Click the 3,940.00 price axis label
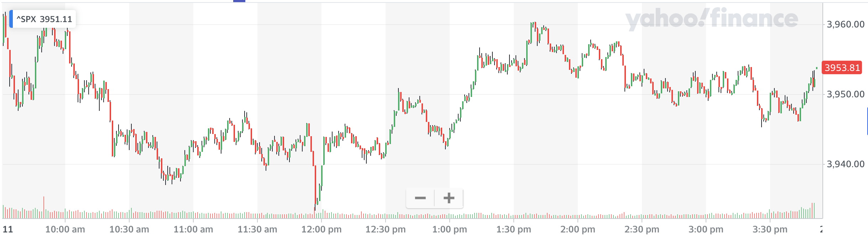The height and width of the screenshot is (241, 868). 845,164
